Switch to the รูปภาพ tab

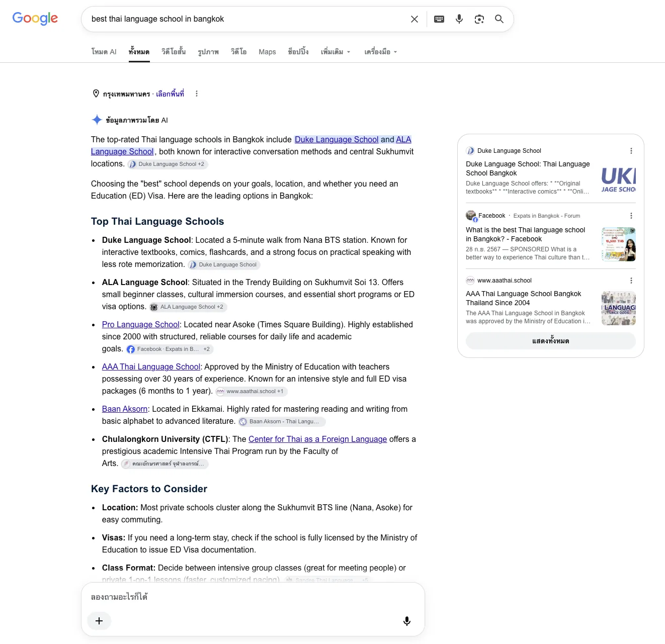point(208,52)
